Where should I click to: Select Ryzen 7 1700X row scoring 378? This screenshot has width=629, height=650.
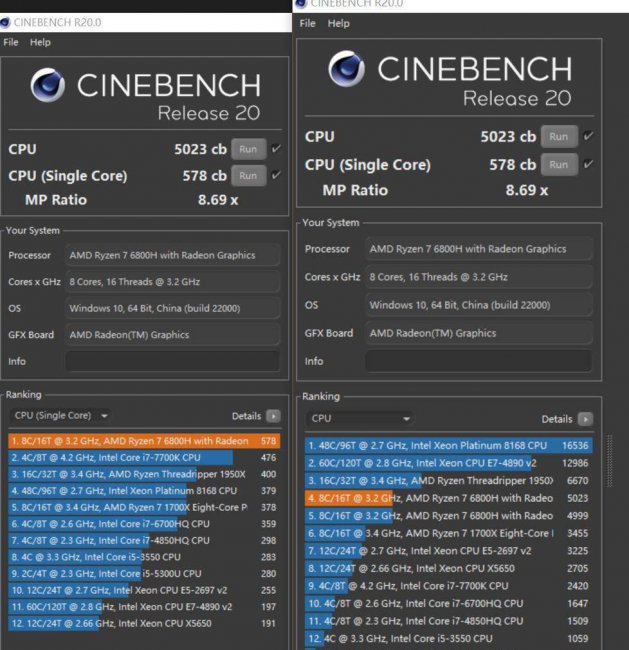[144, 507]
